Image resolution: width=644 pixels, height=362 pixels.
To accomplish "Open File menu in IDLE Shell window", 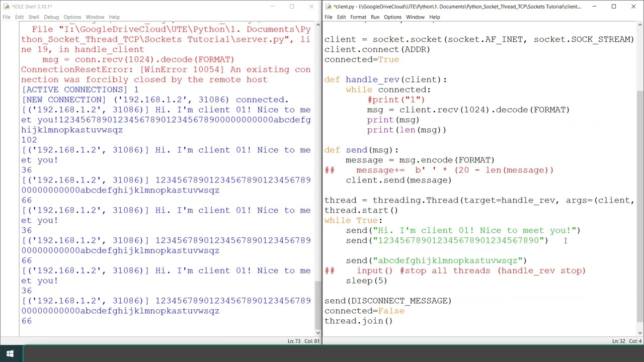I will [x=7, y=17].
